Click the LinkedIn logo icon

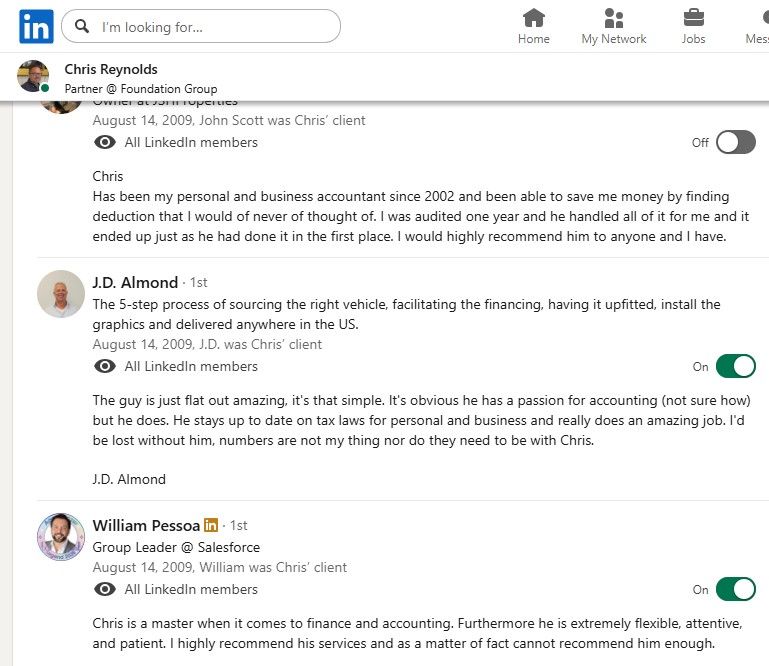36,27
